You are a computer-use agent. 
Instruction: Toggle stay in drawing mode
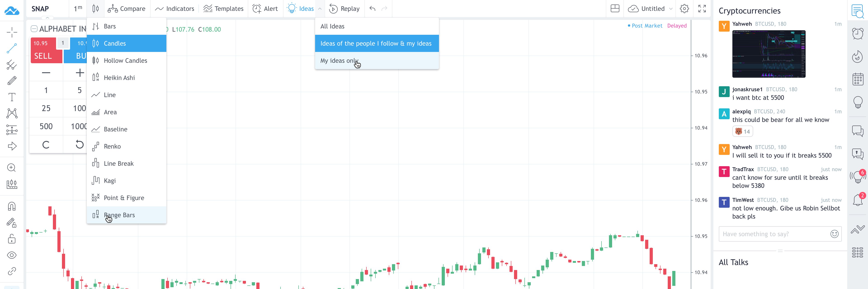tap(12, 222)
